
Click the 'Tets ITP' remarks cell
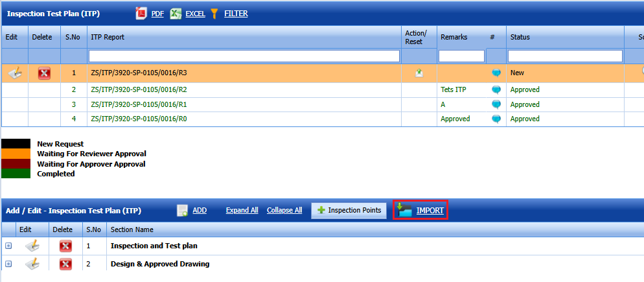(454, 89)
